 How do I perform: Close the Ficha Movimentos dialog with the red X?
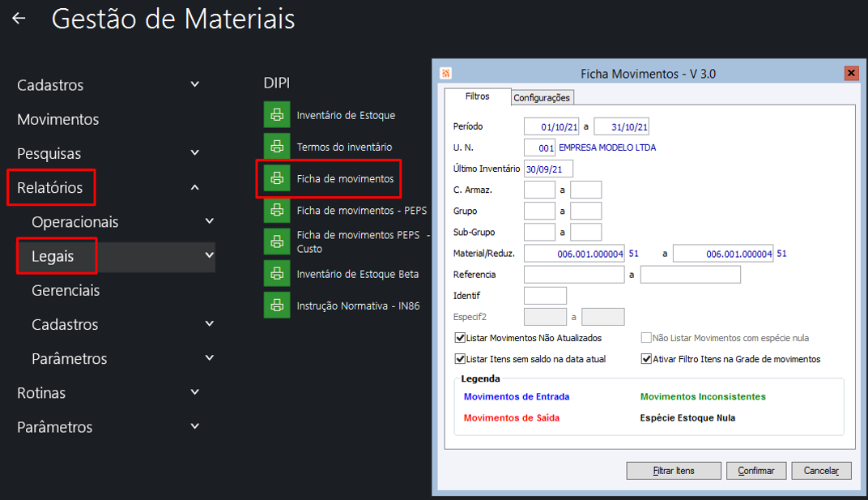pyautogui.click(x=851, y=73)
